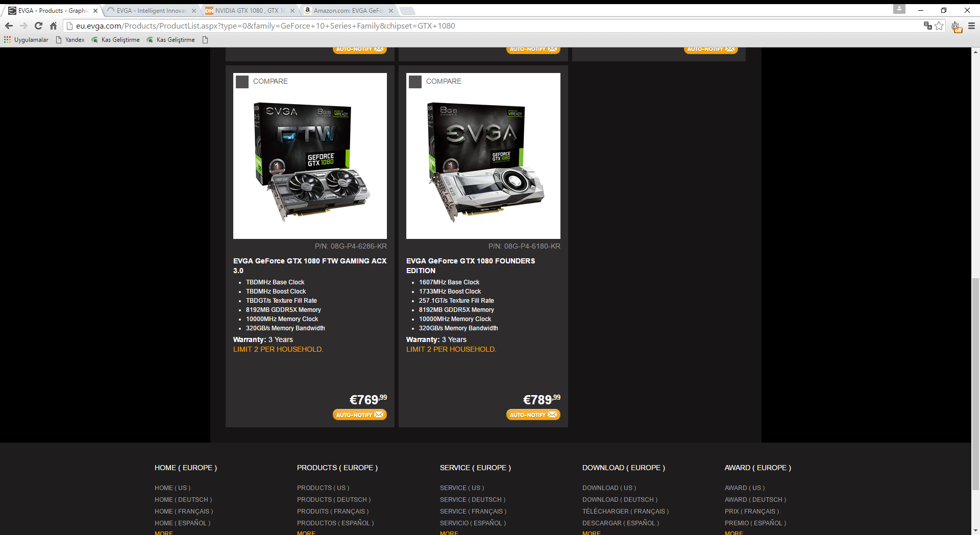Open DOWNLOAD ( EUROPE ) footer heading
Image resolution: width=980 pixels, height=535 pixels.
(624, 468)
